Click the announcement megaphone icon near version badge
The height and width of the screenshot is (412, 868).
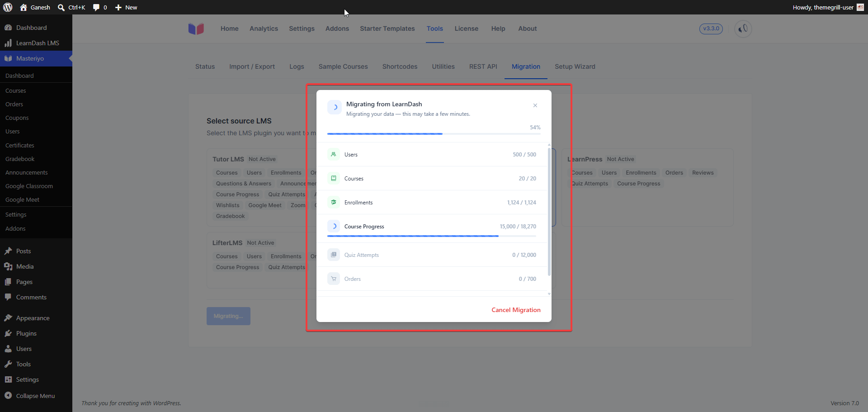tap(743, 29)
